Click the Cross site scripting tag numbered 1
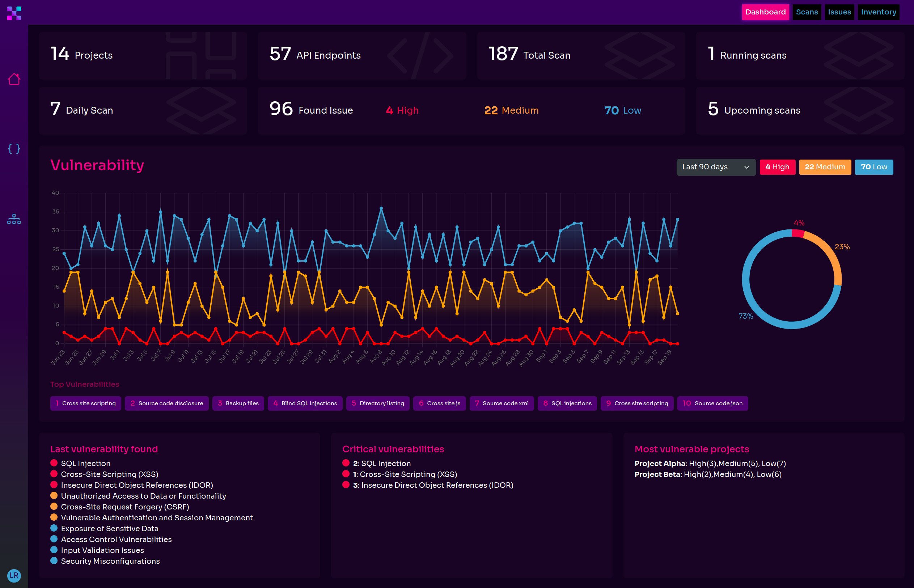This screenshot has width=914, height=588. (x=85, y=403)
